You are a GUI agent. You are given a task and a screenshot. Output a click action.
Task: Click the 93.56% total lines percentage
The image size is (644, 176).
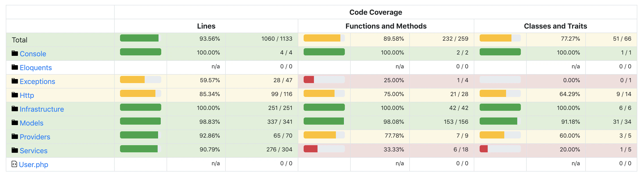tap(210, 39)
